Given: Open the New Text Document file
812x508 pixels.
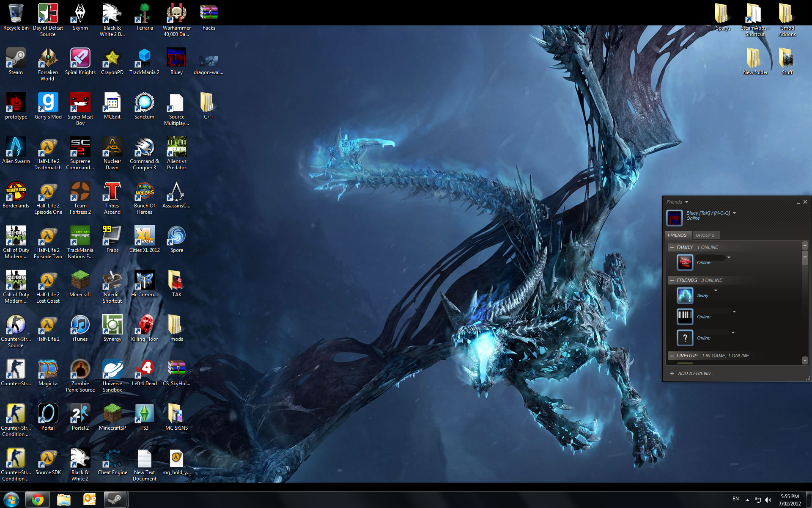Looking at the screenshot, I should pyautogui.click(x=144, y=464).
